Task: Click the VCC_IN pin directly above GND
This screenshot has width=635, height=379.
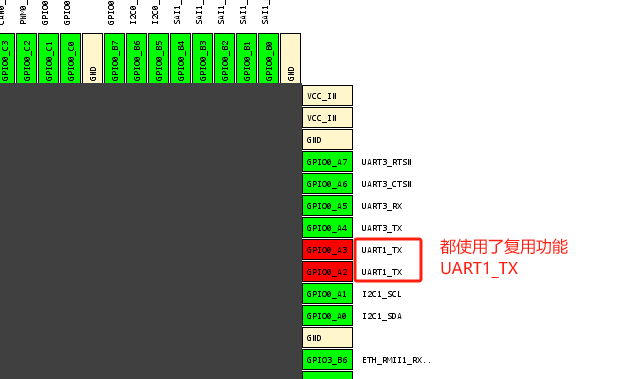Action: (327, 118)
